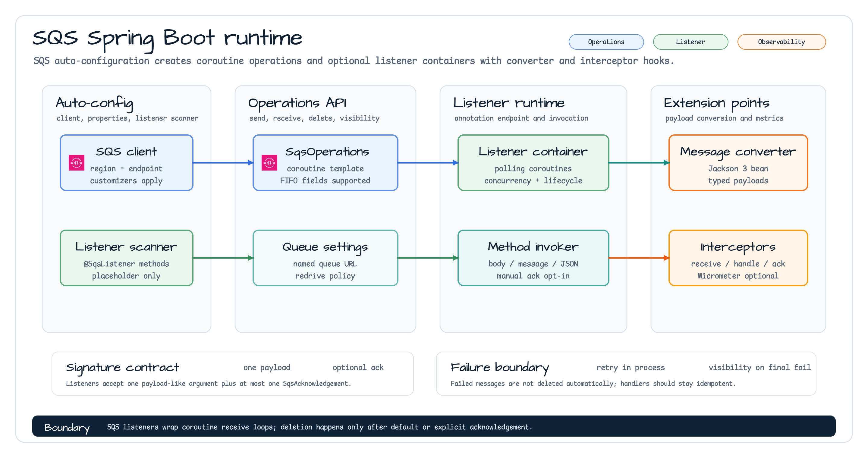Click the SQS icon in SQS client box

(77, 163)
